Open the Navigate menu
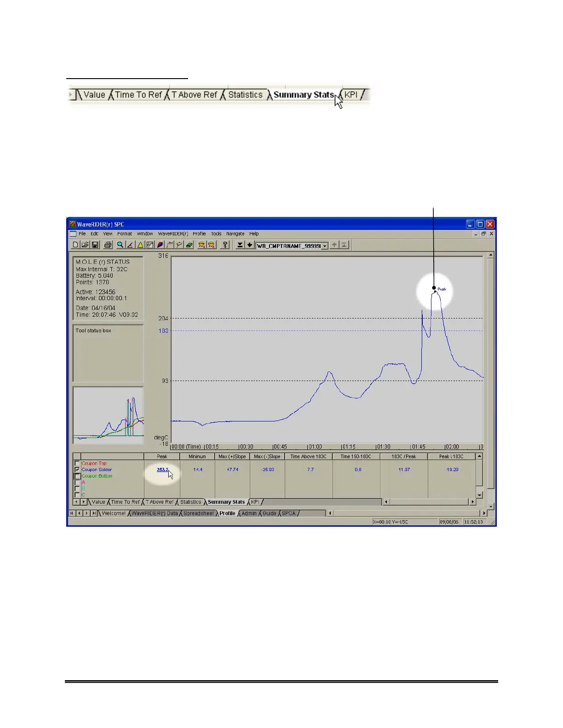This screenshot has height=728, width=563. pyautogui.click(x=236, y=233)
